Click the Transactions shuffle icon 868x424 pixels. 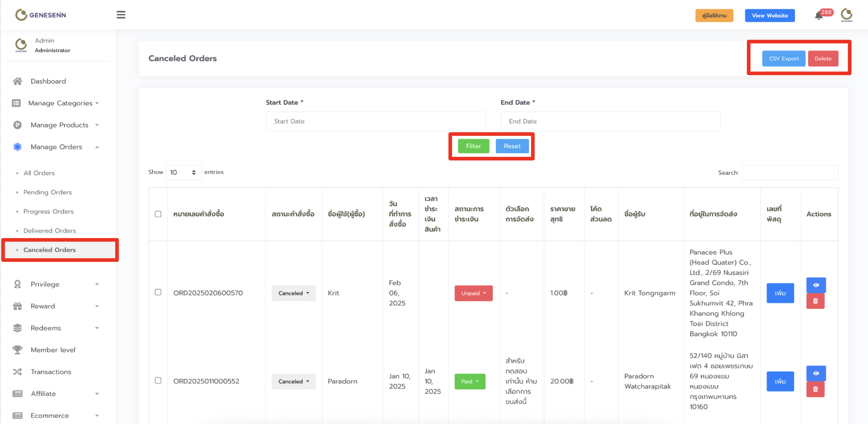[x=17, y=372]
